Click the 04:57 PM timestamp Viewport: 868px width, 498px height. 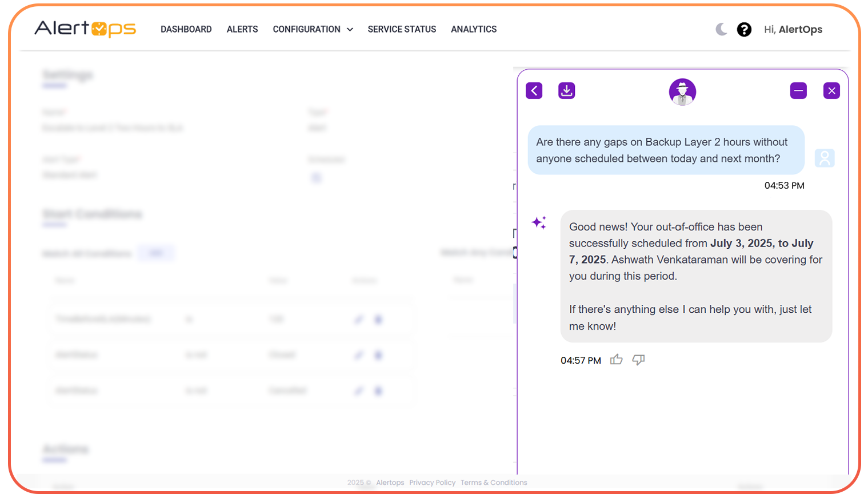tap(581, 360)
